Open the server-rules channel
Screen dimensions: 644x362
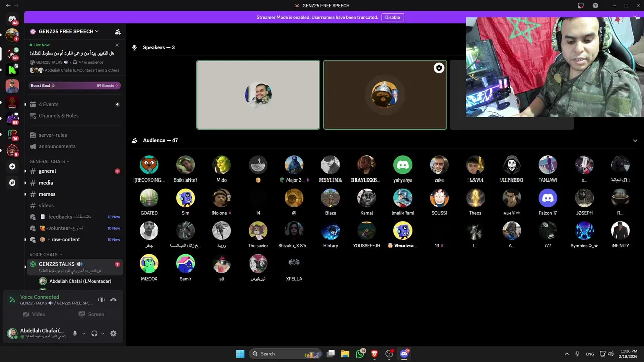coord(74,135)
